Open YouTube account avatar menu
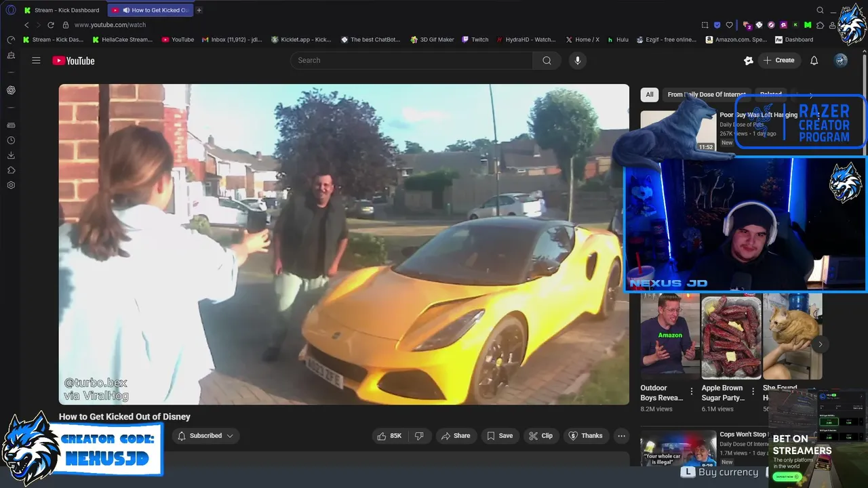 pos(841,60)
